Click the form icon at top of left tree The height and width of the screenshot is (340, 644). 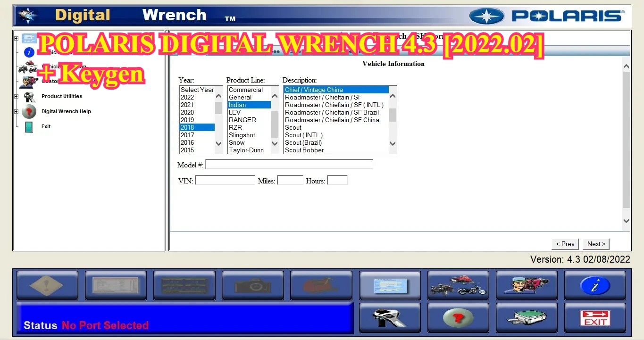click(29, 39)
